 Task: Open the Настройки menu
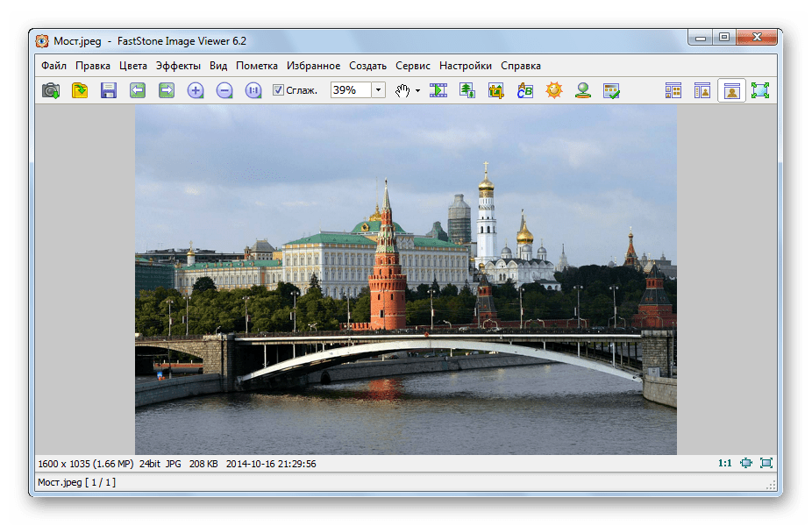(x=466, y=66)
